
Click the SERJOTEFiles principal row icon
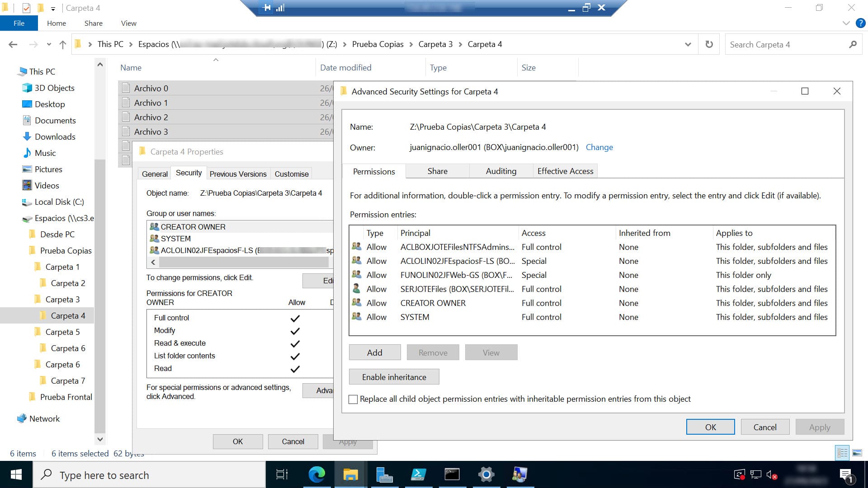coord(357,289)
